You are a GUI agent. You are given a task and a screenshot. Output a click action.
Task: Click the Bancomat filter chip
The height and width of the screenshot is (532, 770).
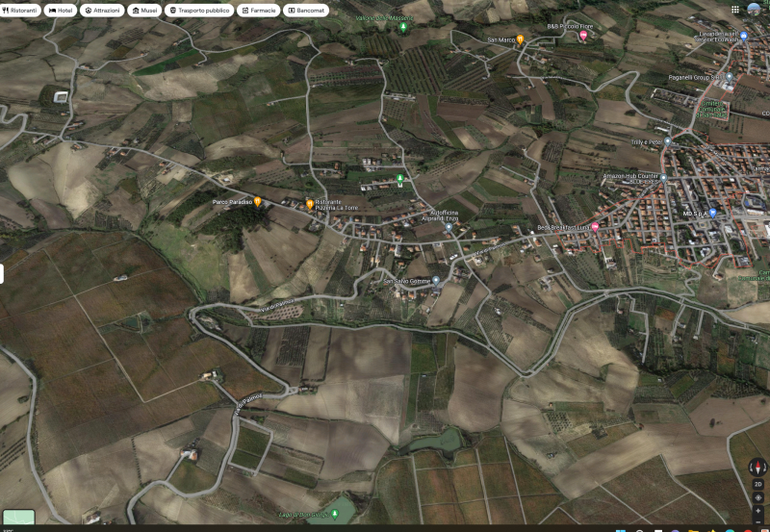(x=307, y=11)
